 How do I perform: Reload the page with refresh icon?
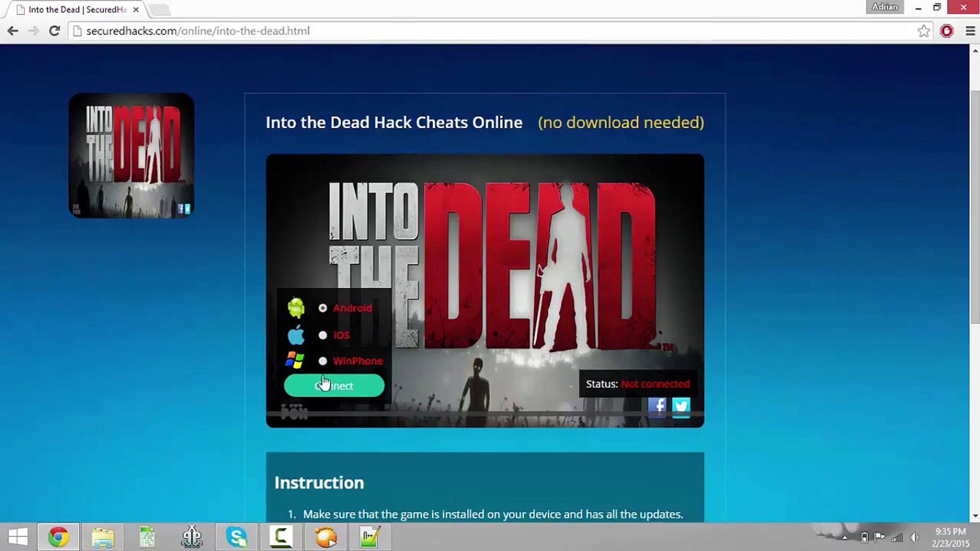(x=54, y=31)
